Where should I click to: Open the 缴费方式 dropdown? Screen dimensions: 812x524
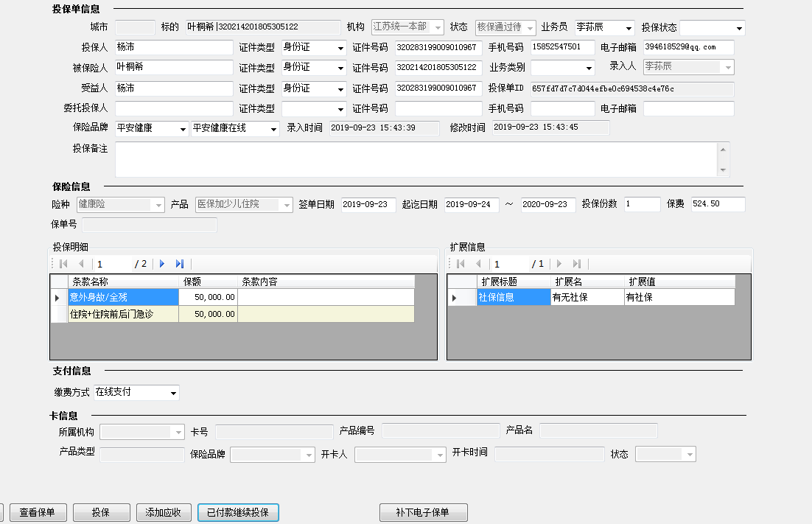(173, 393)
